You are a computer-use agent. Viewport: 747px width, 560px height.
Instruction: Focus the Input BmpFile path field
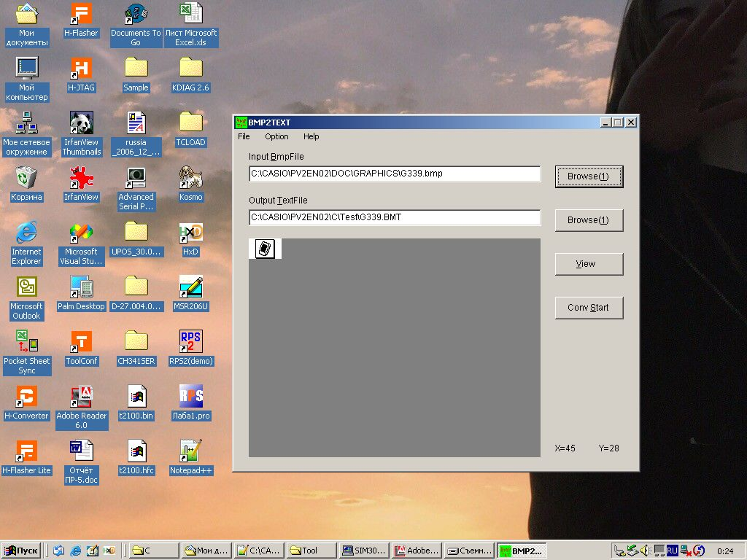click(395, 174)
